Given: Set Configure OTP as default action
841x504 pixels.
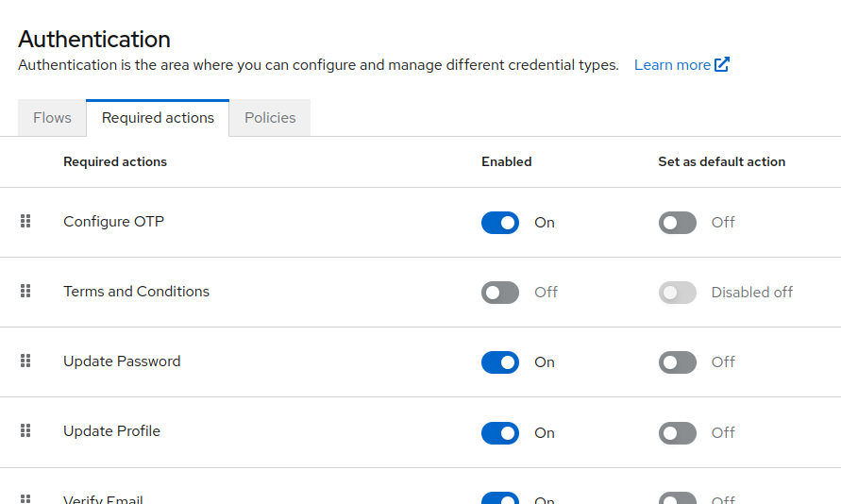Looking at the screenshot, I should coord(677,223).
